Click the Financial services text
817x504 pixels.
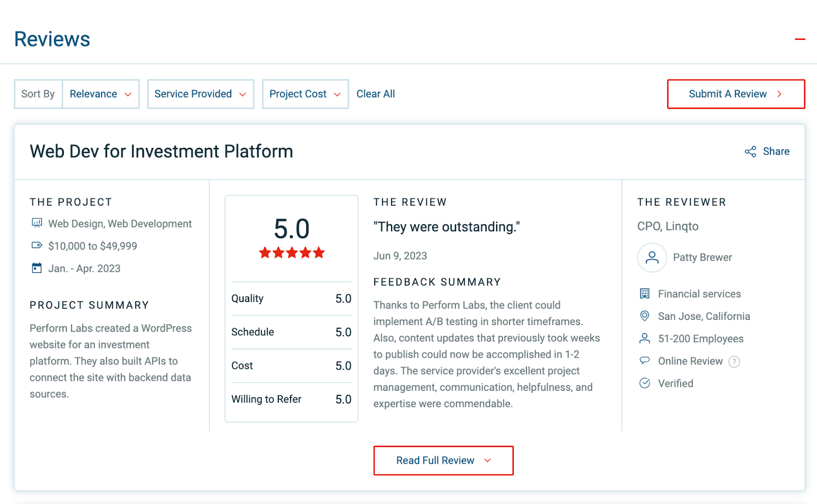700,294
